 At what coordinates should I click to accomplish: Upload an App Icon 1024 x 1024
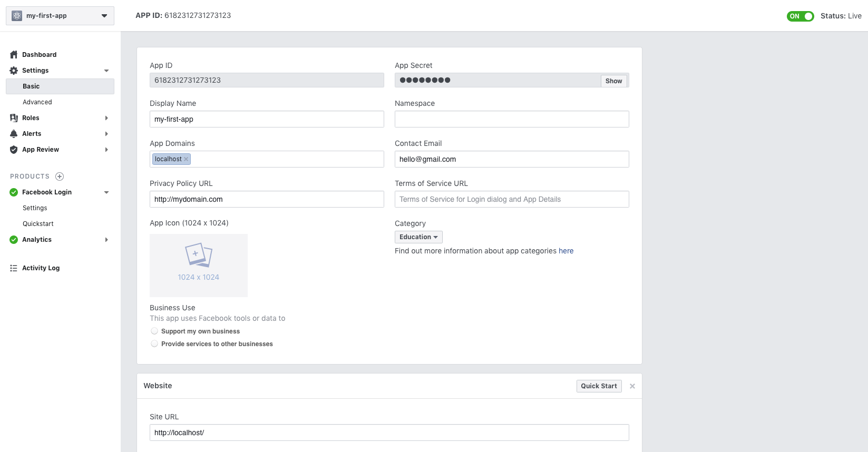(x=199, y=266)
